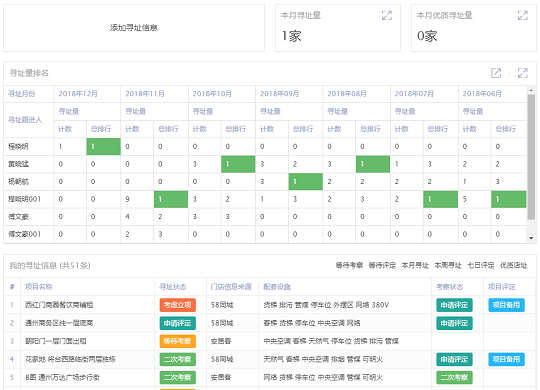
Task: Expand the 本月优质寻址量 card to fullscreen
Action: [522, 15]
